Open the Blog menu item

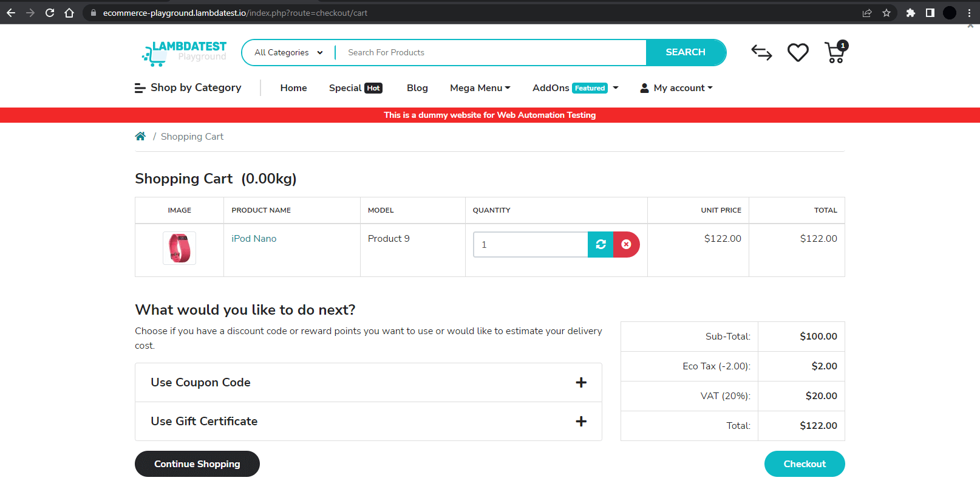click(x=417, y=88)
